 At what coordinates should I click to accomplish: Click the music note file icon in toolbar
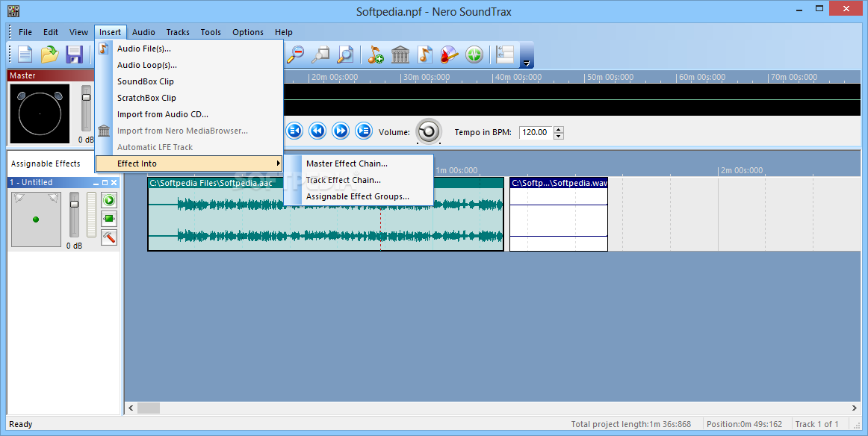(425, 54)
